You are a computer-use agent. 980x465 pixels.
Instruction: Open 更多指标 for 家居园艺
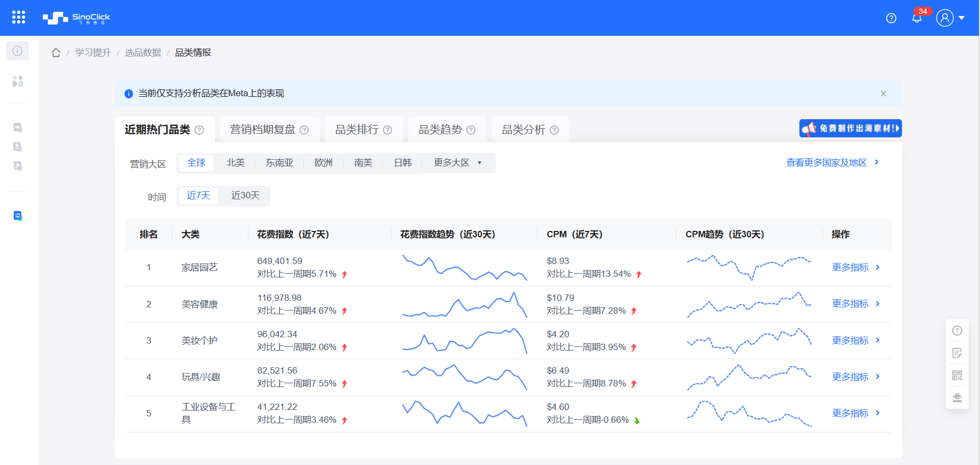point(855,267)
